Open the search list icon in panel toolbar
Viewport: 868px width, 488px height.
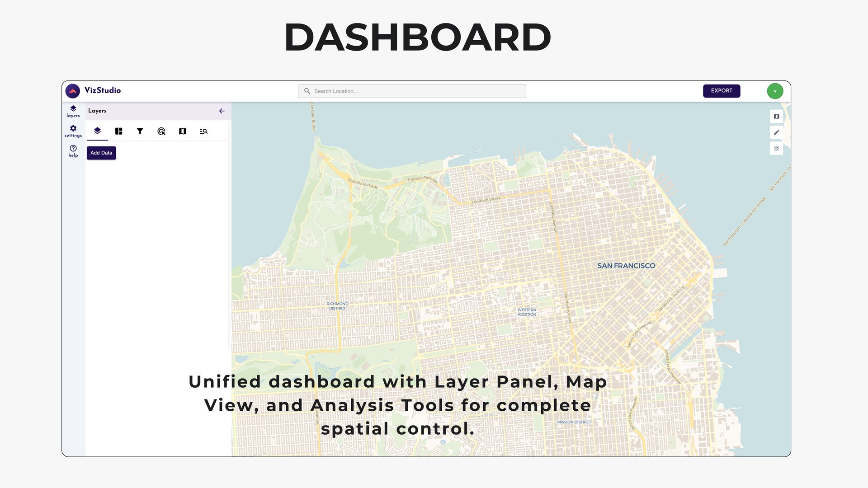[x=204, y=131]
